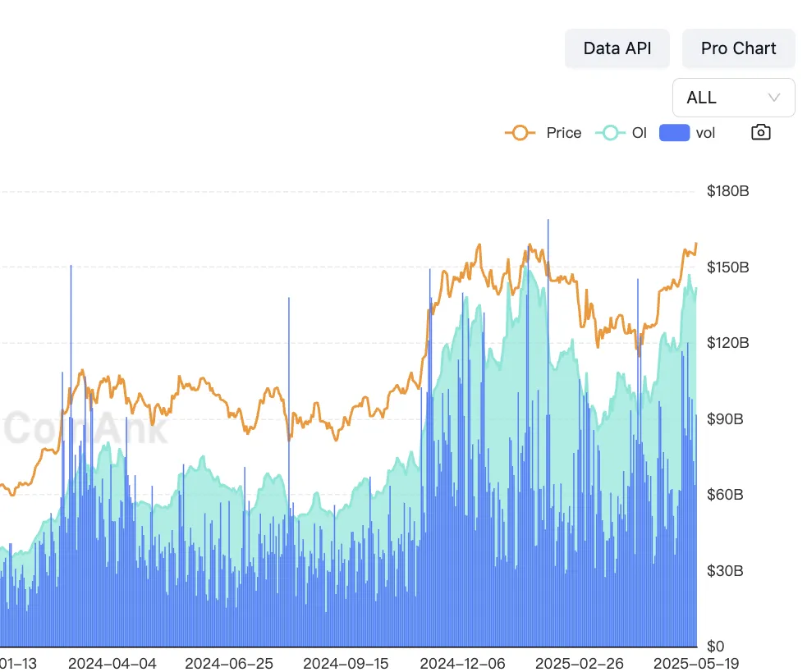
Task: Click the $60B axis label
Action: point(725,495)
